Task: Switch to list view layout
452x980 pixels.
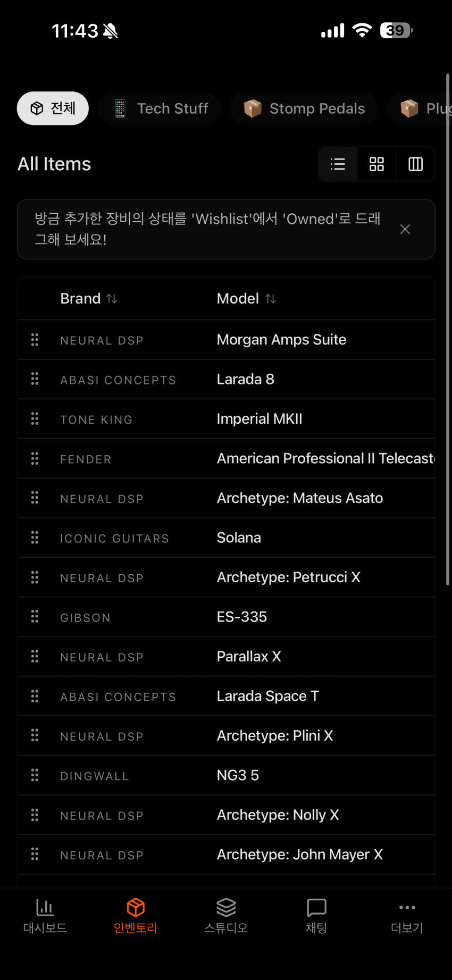Action: pyautogui.click(x=338, y=164)
